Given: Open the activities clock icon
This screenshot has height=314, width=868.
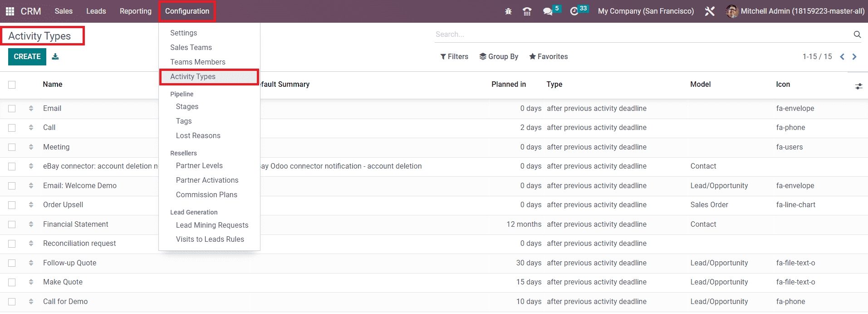Looking at the screenshot, I should (x=574, y=11).
